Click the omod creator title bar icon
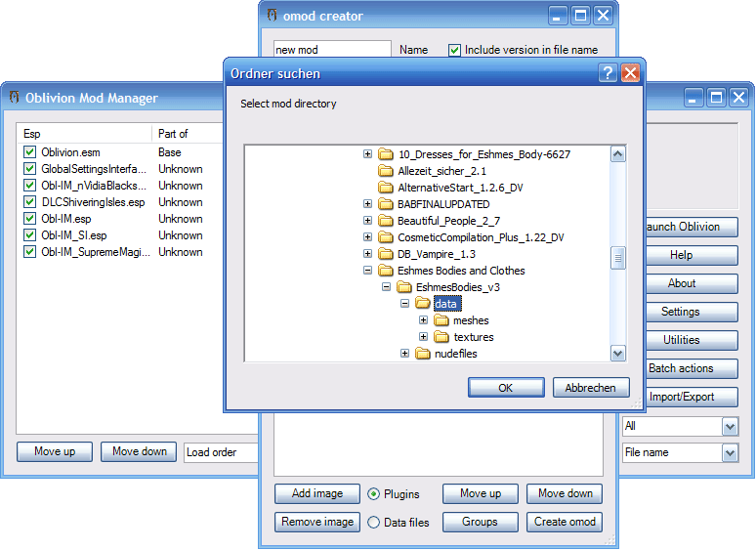Image resolution: width=756 pixels, height=550 pixels. (x=272, y=16)
